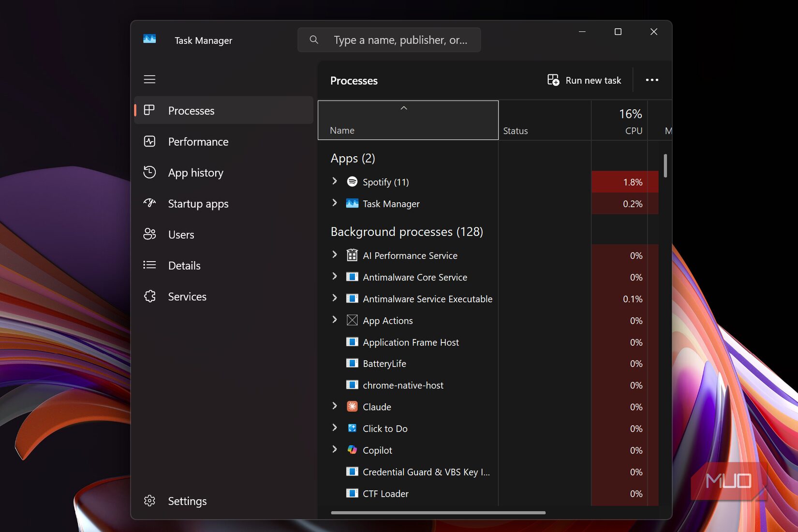Click the Run new task button

584,80
